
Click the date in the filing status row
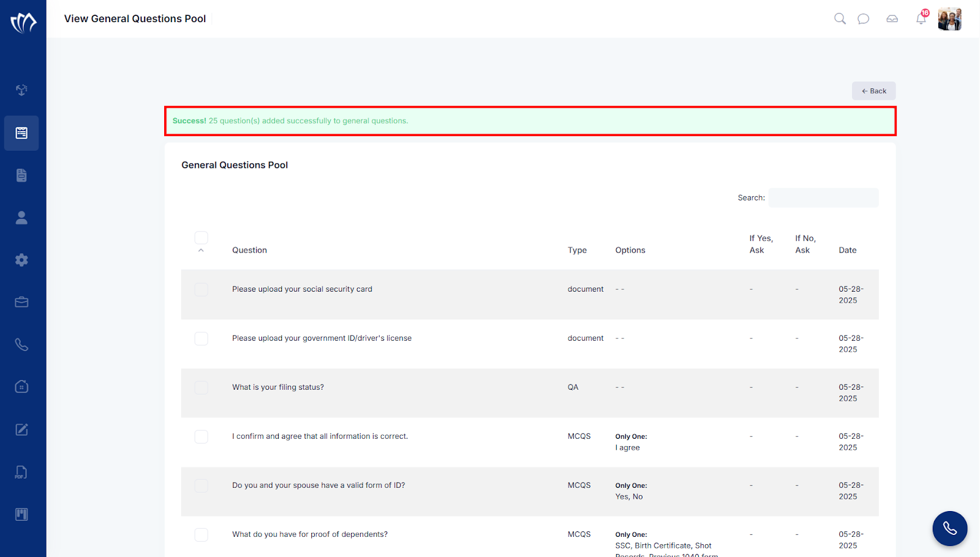[851, 393]
